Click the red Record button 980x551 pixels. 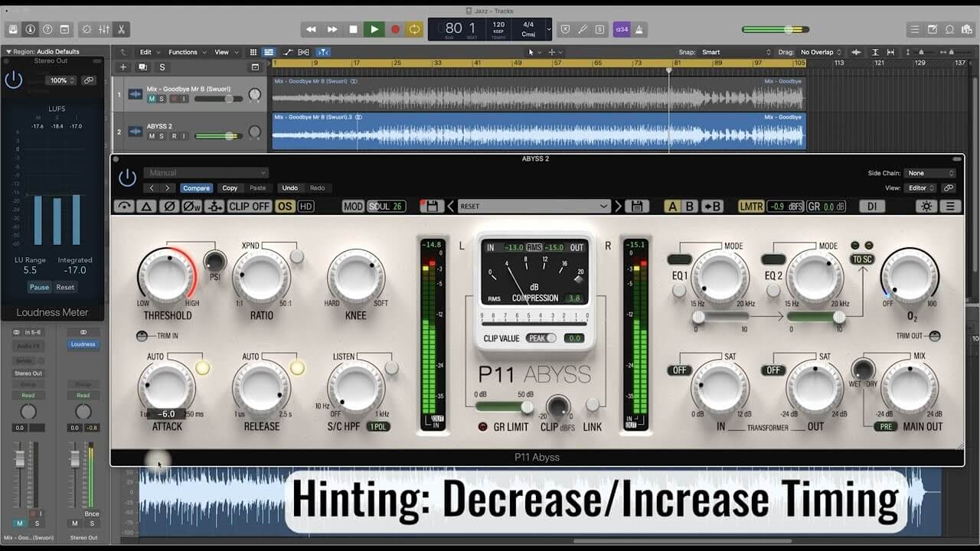click(x=395, y=29)
